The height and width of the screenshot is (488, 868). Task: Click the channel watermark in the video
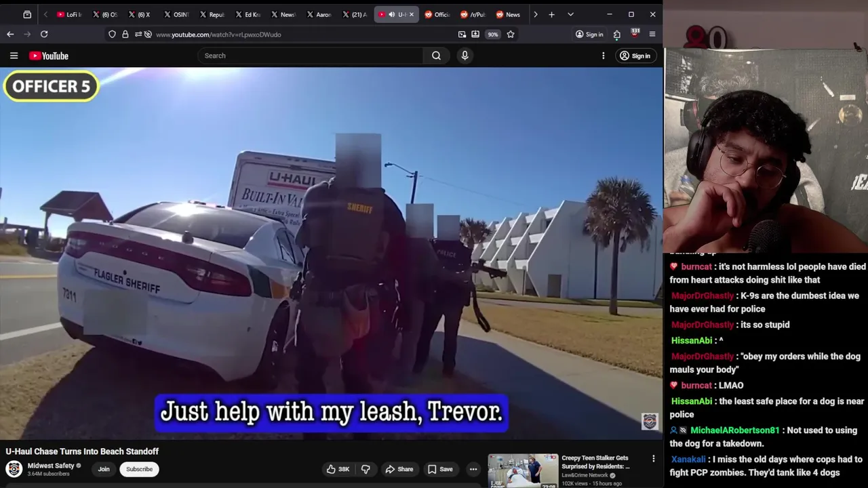(650, 421)
